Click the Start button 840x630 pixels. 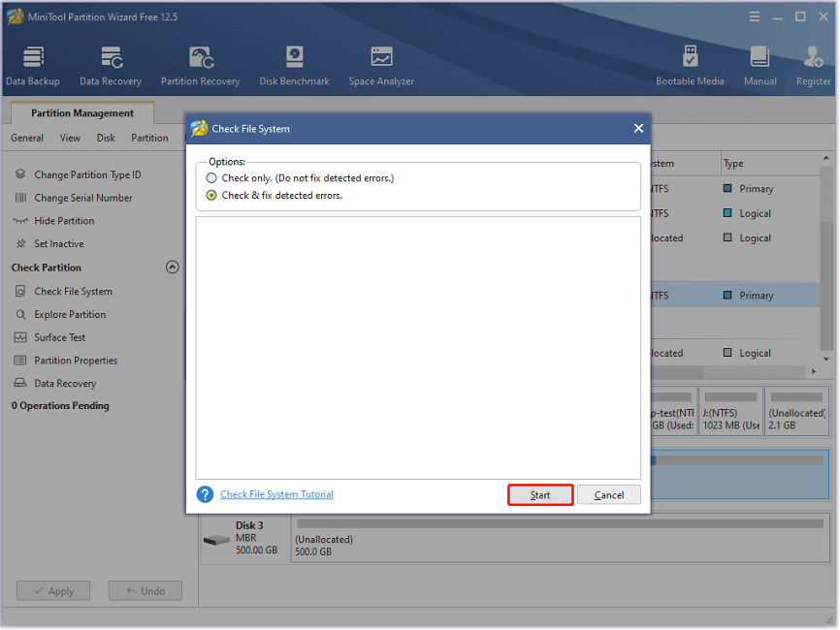click(539, 494)
